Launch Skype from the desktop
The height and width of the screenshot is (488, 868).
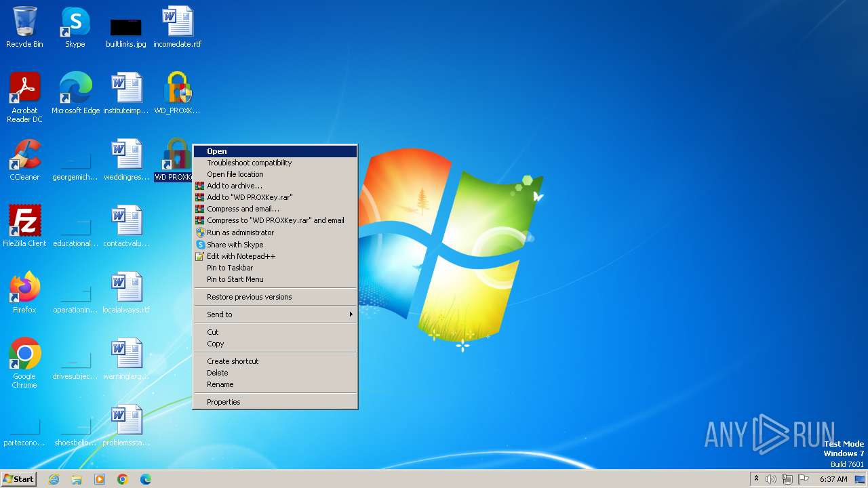(75, 27)
